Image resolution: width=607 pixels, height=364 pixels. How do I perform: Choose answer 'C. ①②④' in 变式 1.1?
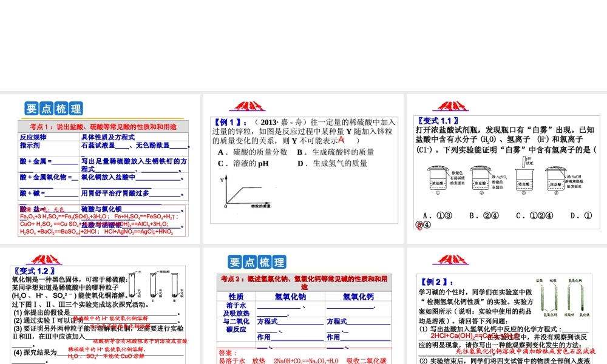pos(535,215)
